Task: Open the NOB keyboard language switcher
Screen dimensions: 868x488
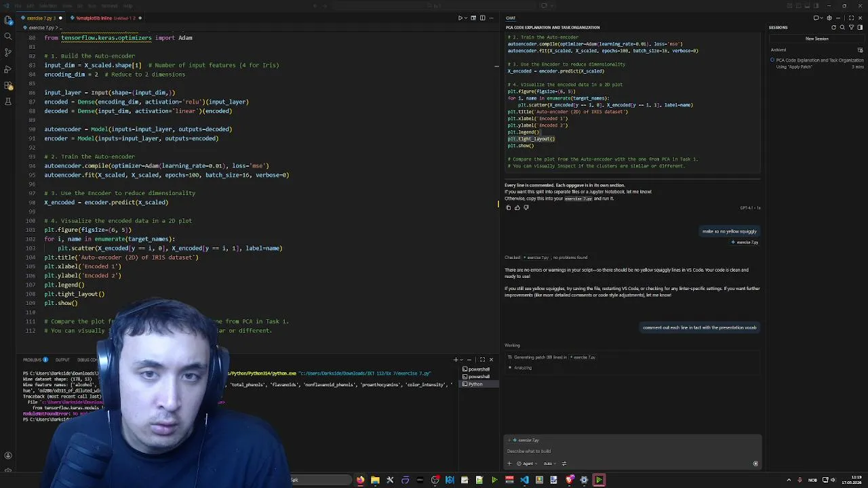Action: click(812, 480)
